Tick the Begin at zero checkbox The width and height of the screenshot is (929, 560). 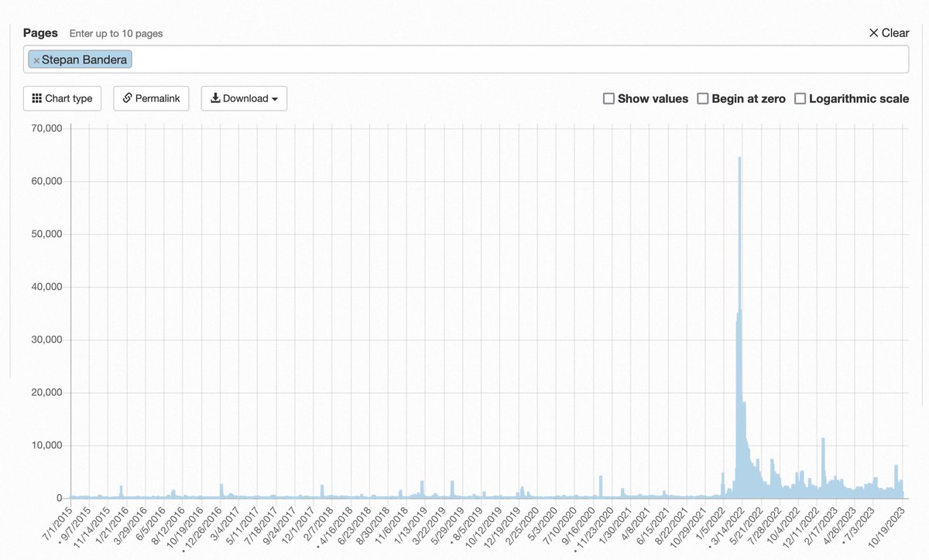[x=703, y=98]
